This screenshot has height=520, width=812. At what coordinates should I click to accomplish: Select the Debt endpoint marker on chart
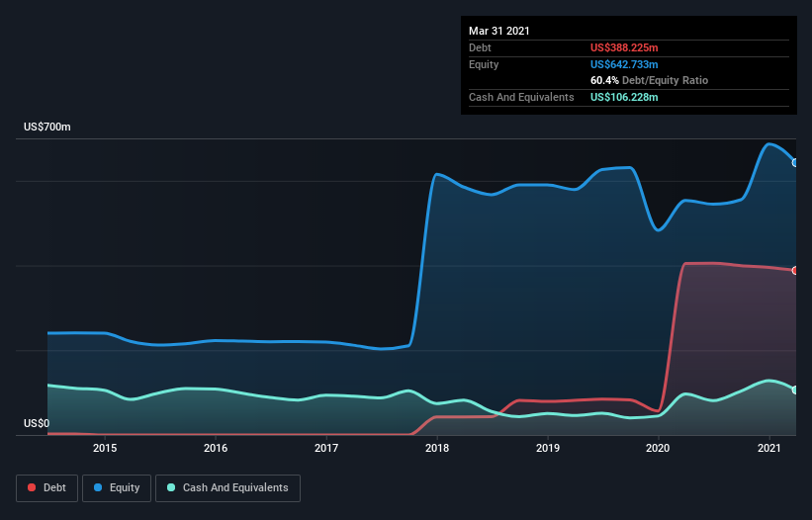[x=795, y=270]
